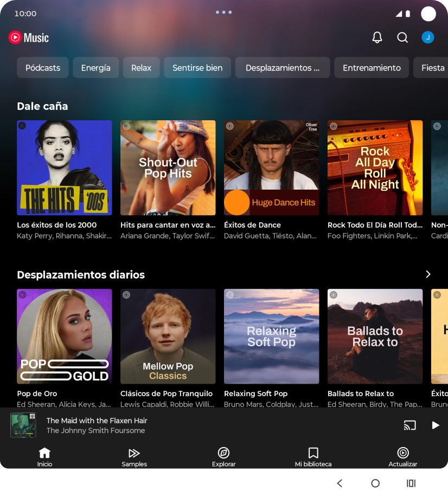Select the Relax chip
The image size is (448, 498).
click(141, 68)
